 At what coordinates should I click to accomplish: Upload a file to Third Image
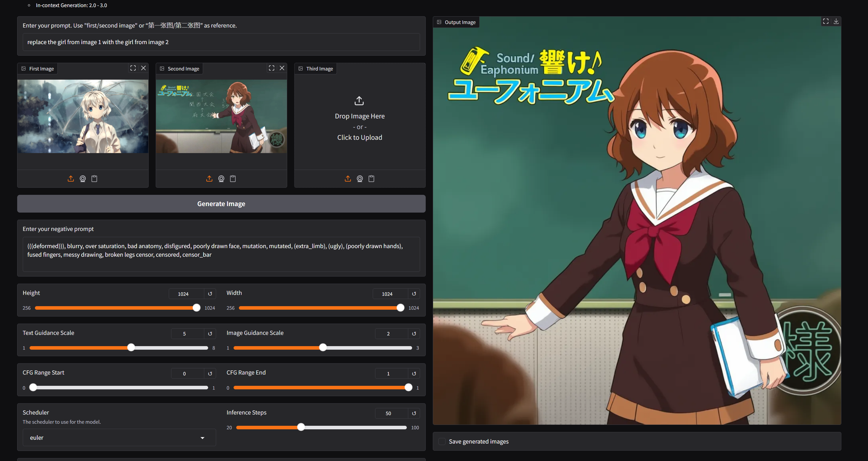348,179
